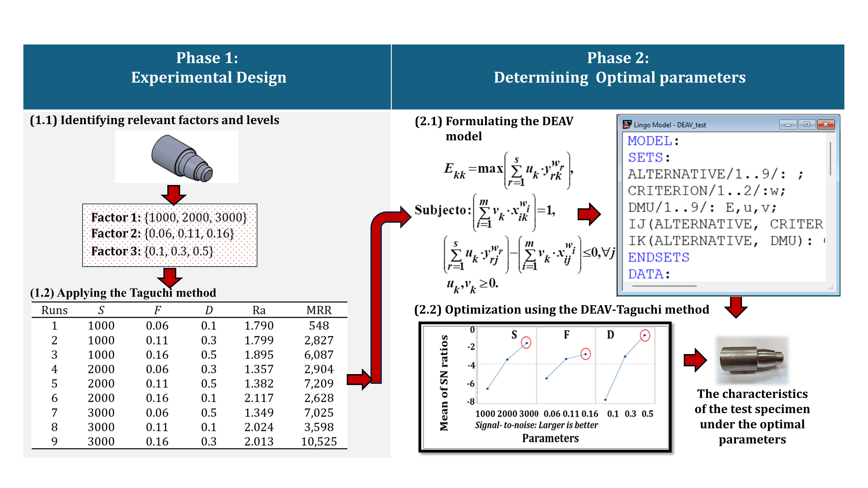Click the test specimen characteristics caption

pyautogui.click(x=752, y=417)
